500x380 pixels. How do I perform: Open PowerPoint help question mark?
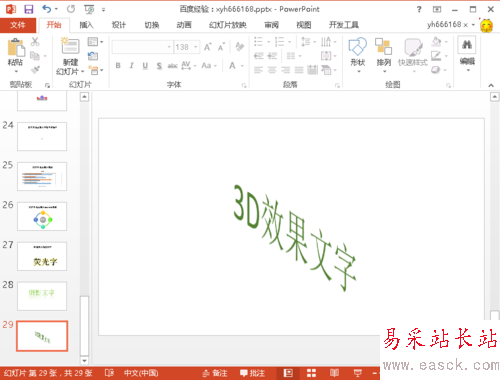419,9
